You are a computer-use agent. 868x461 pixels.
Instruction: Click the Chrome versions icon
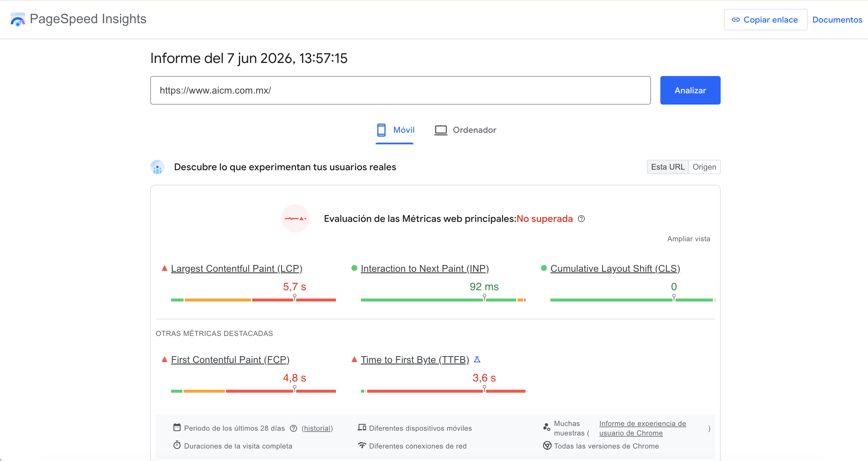[x=547, y=446]
